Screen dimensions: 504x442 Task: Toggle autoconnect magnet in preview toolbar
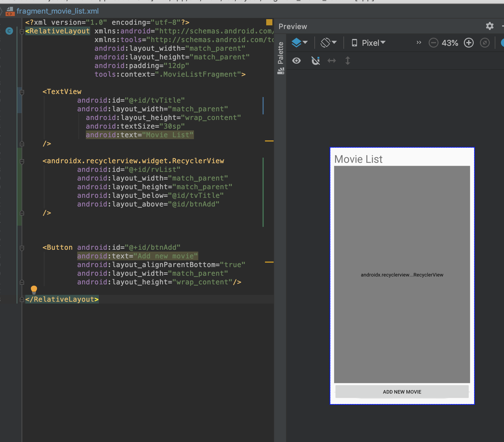315,61
